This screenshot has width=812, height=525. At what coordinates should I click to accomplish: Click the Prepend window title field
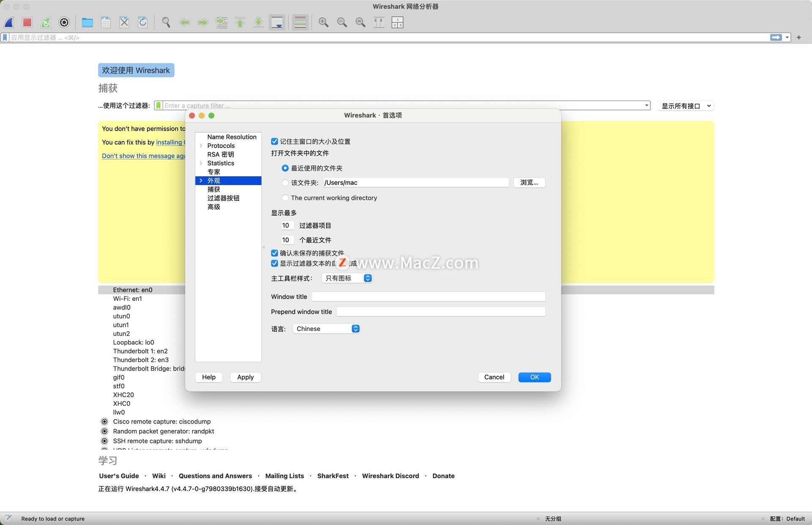pos(441,312)
